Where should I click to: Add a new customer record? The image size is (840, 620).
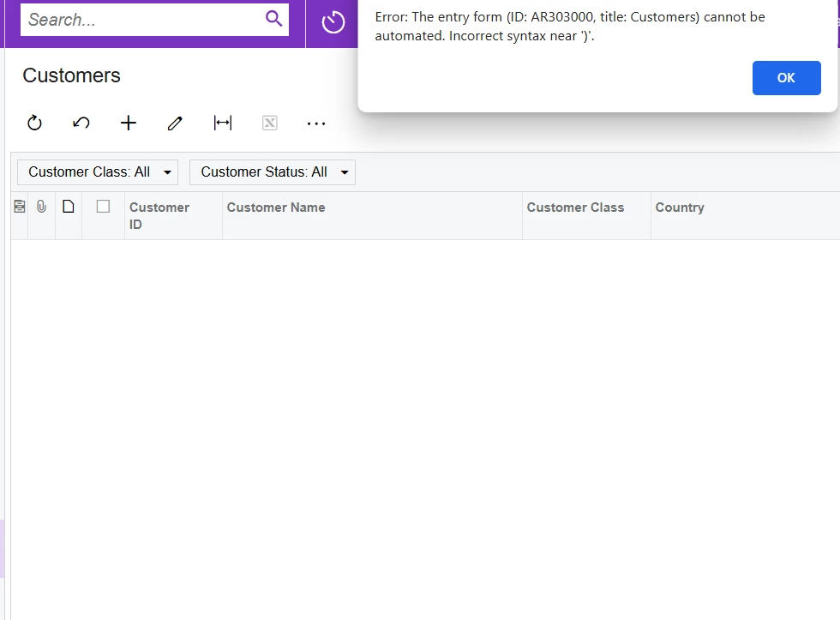pos(128,123)
